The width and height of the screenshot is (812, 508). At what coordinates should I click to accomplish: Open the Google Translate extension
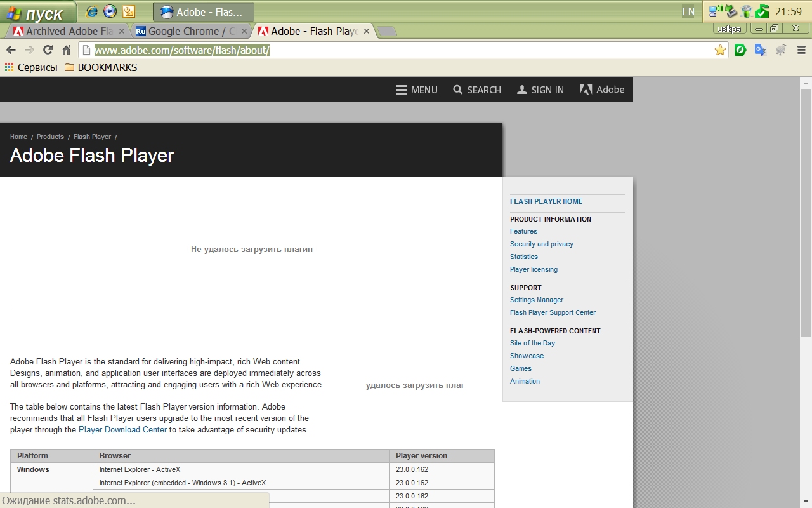click(x=761, y=50)
